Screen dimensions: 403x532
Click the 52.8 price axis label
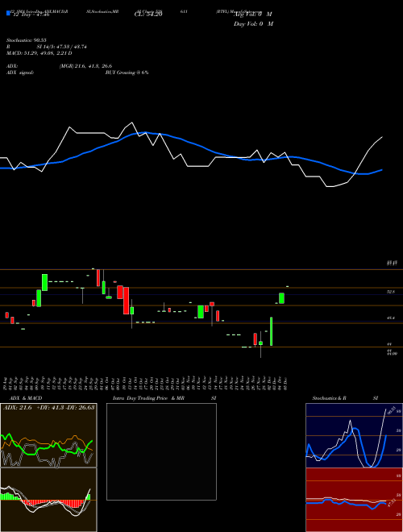pyautogui.click(x=391, y=292)
